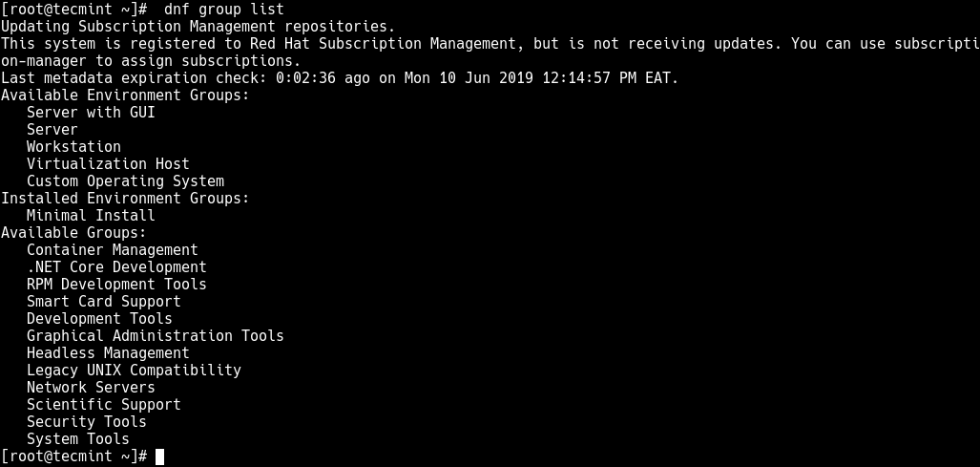Viewport: 980px width, 467px height.
Task: Click the "Available Environment Groups:" heading
Action: coord(125,96)
